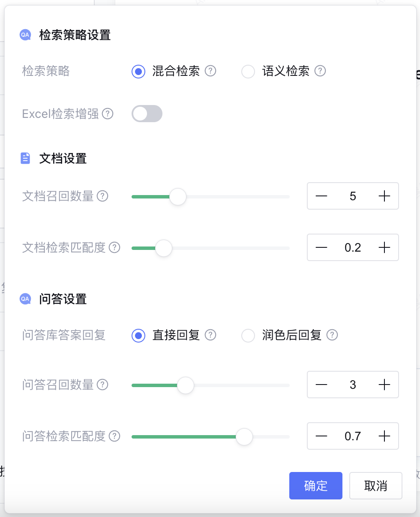Click help icon beside 问答召回数量
This screenshot has width=420, height=517.
tap(102, 385)
